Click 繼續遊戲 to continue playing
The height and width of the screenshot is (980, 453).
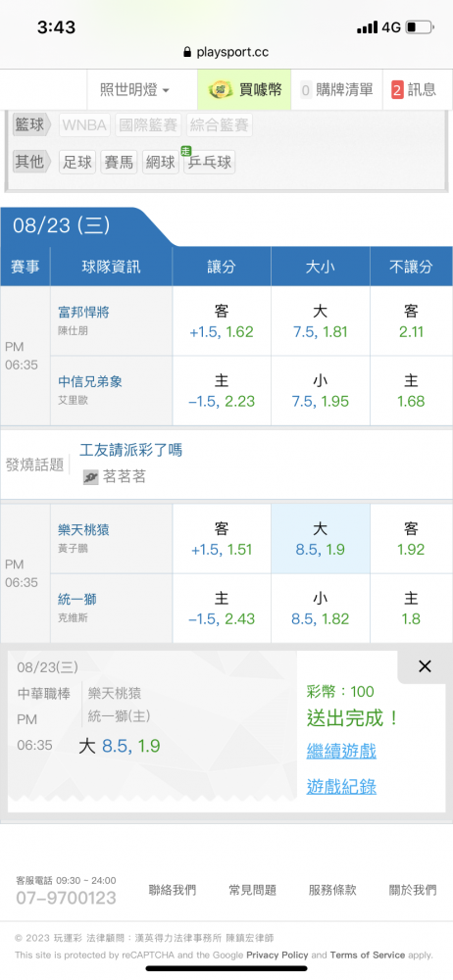pos(341,751)
